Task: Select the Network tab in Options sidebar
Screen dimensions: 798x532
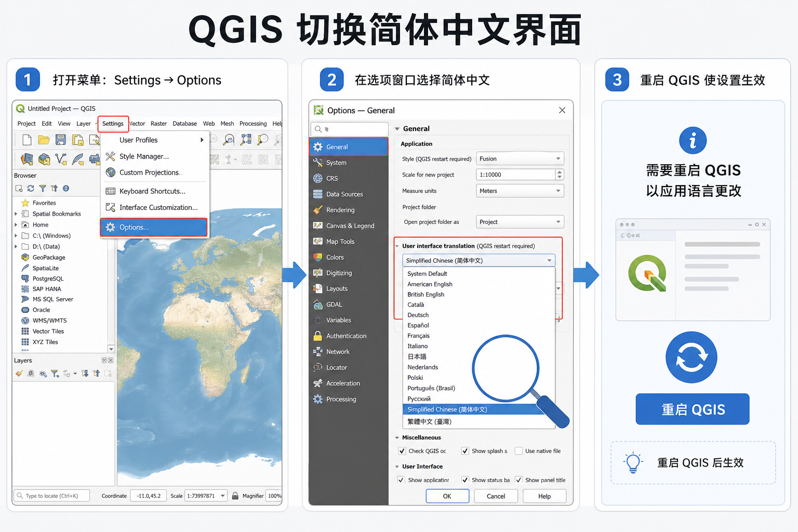Action: (349, 352)
